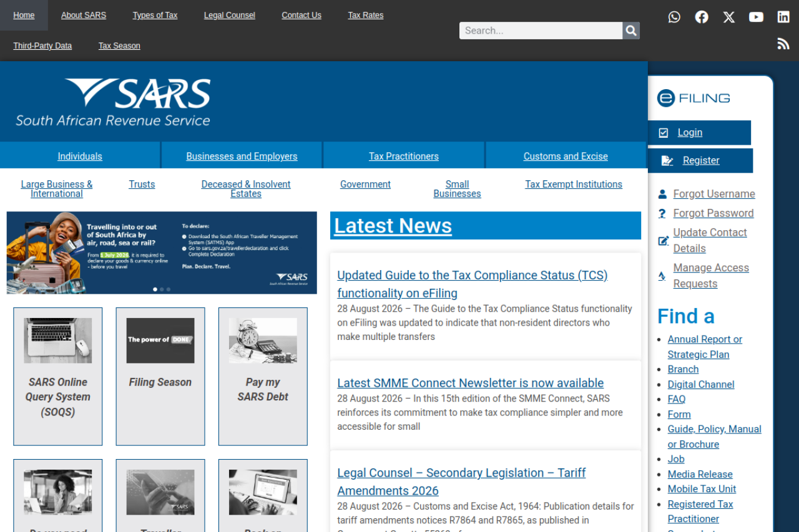Click the icon beside Manage Access Requests

[662, 276]
